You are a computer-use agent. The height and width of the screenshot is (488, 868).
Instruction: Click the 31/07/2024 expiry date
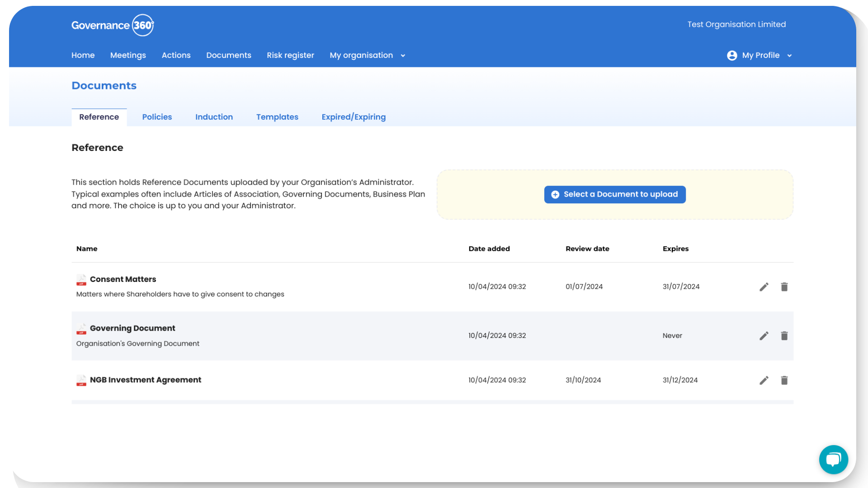(x=681, y=286)
